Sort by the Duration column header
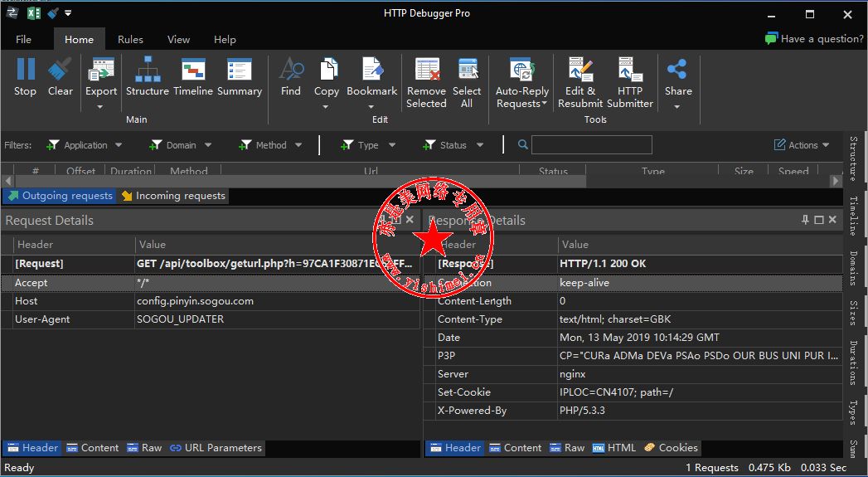 tap(131, 171)
